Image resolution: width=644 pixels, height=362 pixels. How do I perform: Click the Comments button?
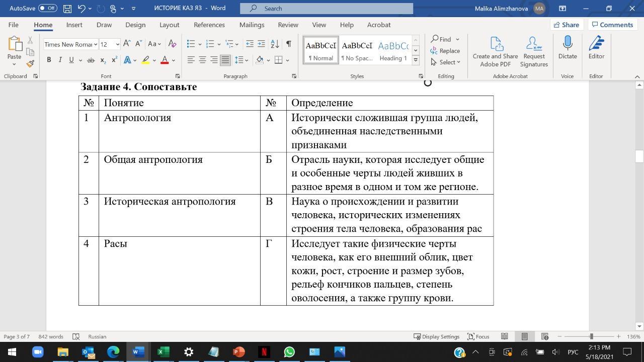(x=612, y=25)
